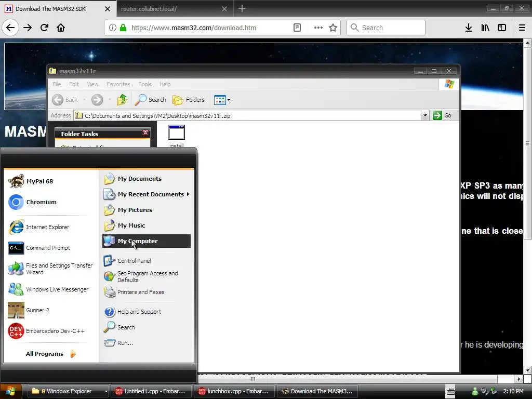Open Printers and Faxes

tap(146, 292)
